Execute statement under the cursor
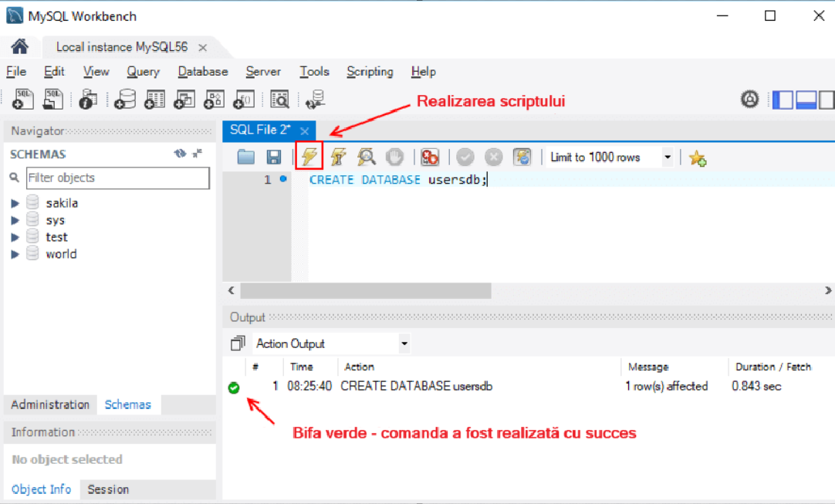The width and height of the screenshot is (835, 504). click(x=338, y=157)
